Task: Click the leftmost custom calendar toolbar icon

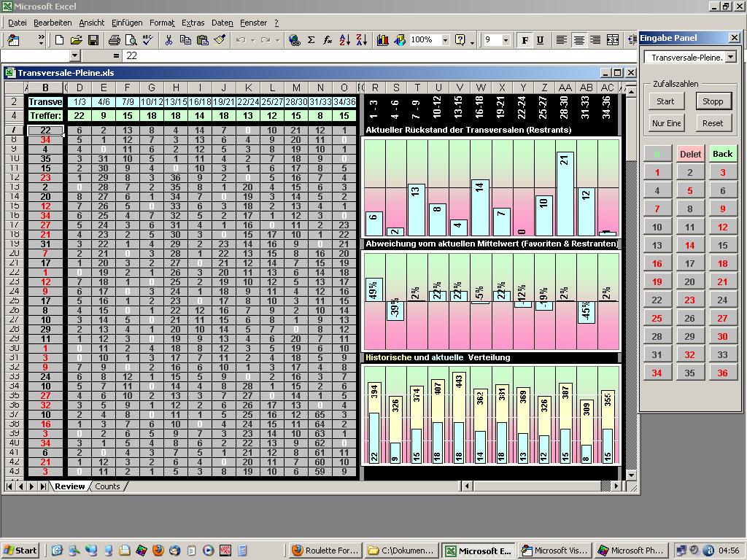Action: 13,40
